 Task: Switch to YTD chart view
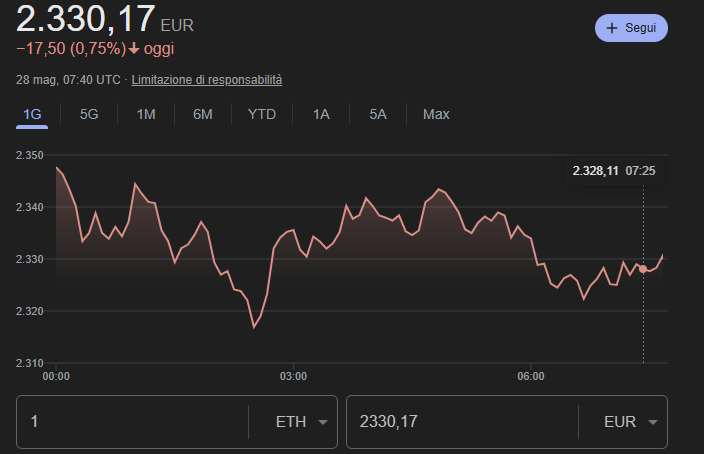261,114
